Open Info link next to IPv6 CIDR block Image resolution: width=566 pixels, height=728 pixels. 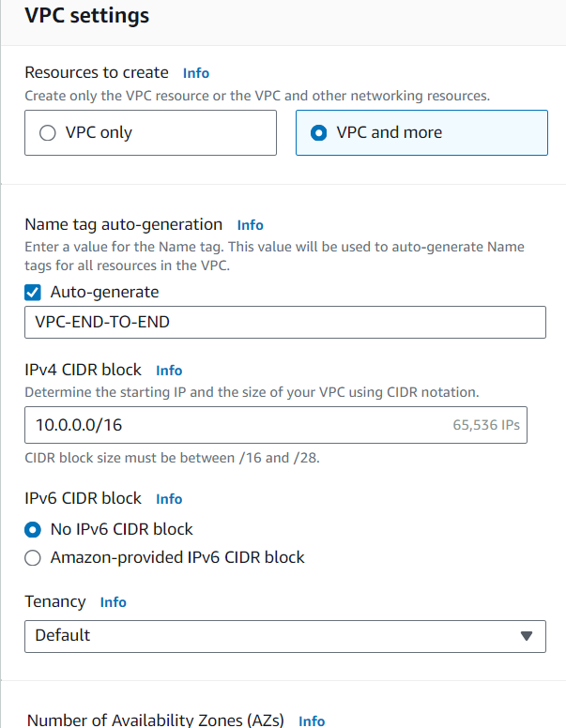coord(169,499)
